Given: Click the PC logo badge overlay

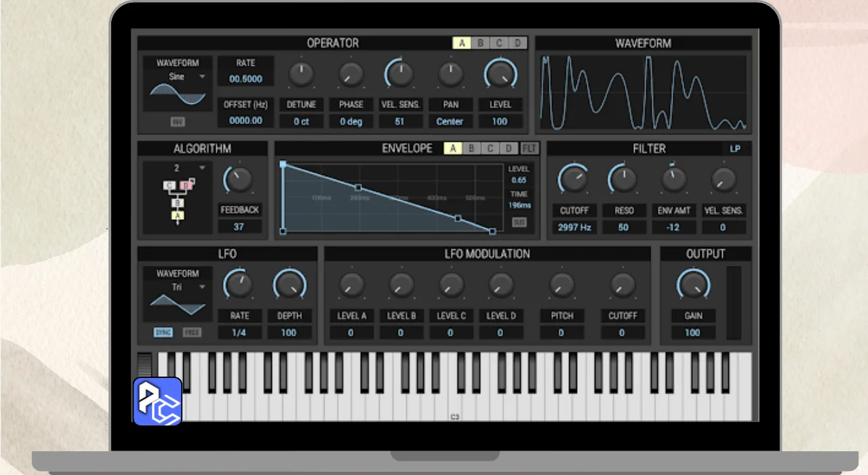Looking at the screenshot, I should 157,402.
